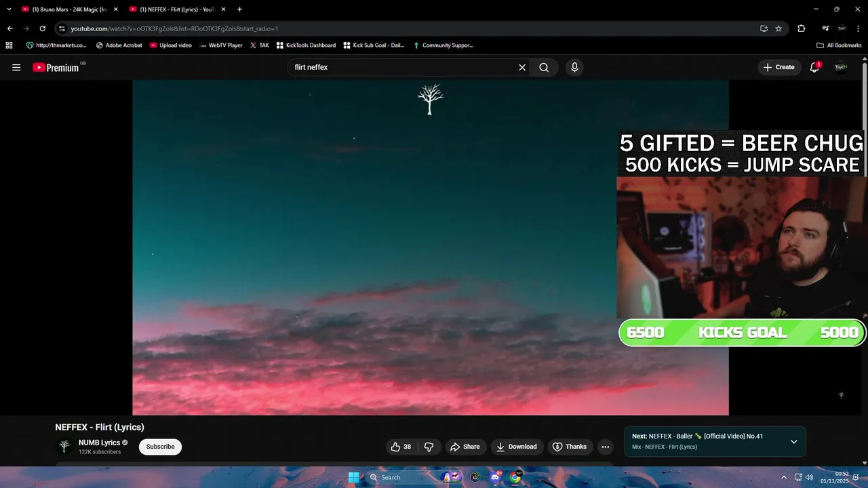Clear the search query with X
Screen dimensions: 868x488
point(522,67)
